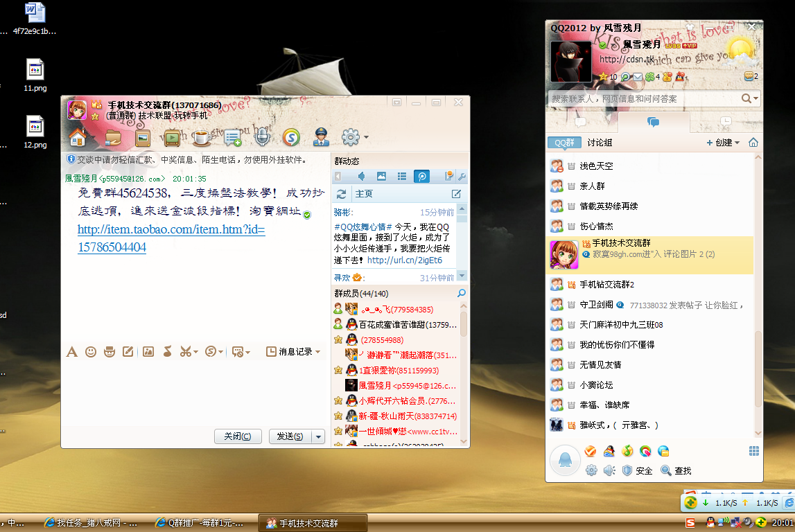Viewport: 795px width, 532px height.
Task: Expand screenshot options arrow beside scissors
Action: point(195,352)
